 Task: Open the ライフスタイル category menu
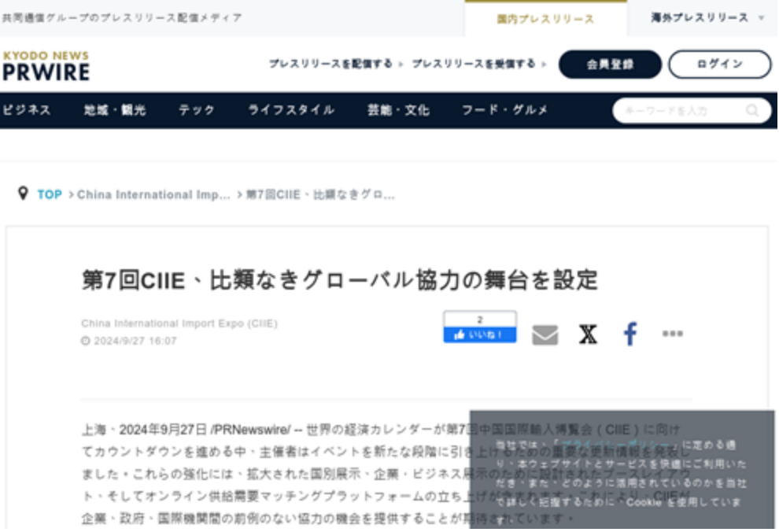(x=291, y=109)
